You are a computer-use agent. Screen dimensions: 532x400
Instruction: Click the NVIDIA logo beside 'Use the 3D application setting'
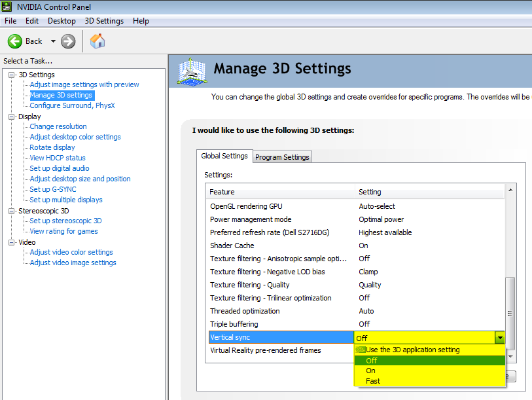[x=361, y=350]
